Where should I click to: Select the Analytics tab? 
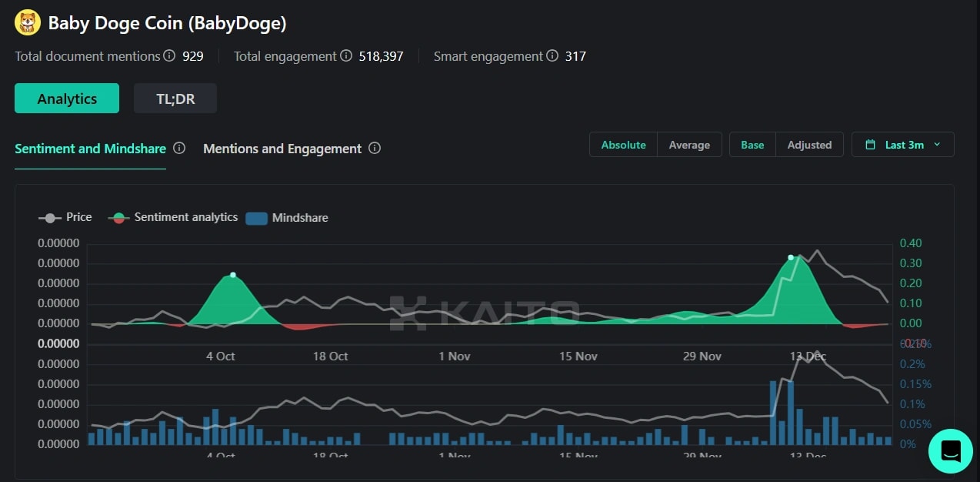click(66, 99)
